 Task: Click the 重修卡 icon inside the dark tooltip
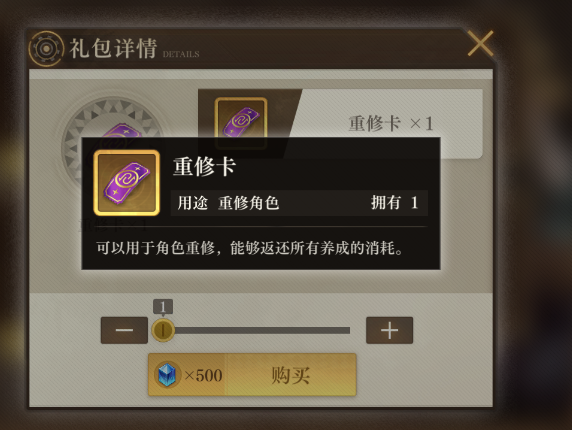pos(127,183)
